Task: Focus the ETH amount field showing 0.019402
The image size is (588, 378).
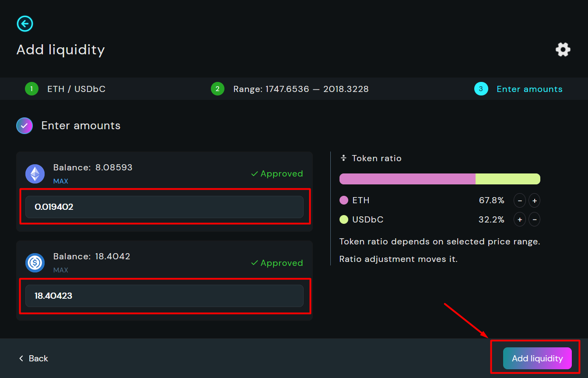Action: 164,207
